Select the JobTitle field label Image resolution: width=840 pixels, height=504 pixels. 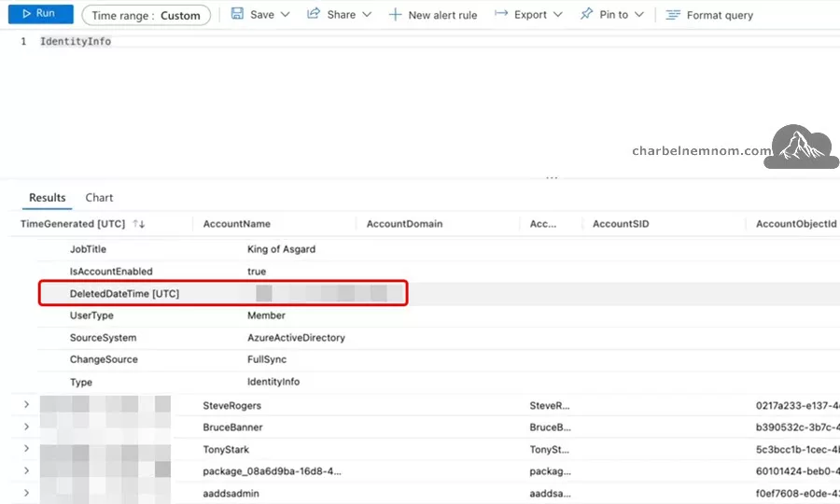88,249
